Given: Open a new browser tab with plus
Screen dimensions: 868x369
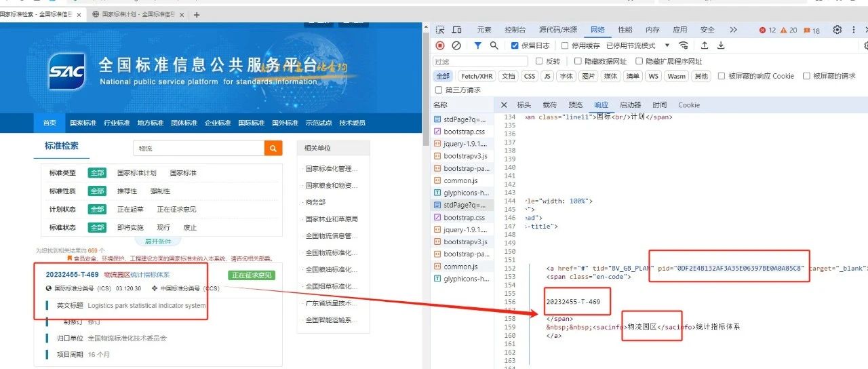Looking at the screenshot, I should [197, 14].
